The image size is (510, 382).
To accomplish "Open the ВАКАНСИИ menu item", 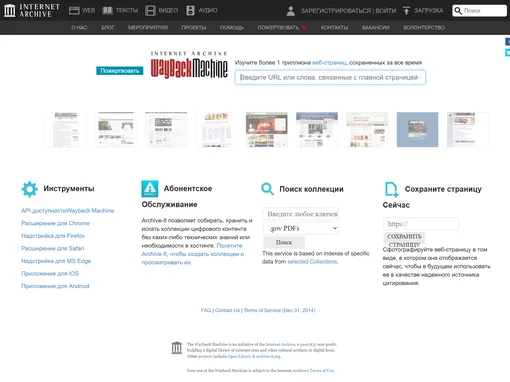I will [x=376, y=28].
